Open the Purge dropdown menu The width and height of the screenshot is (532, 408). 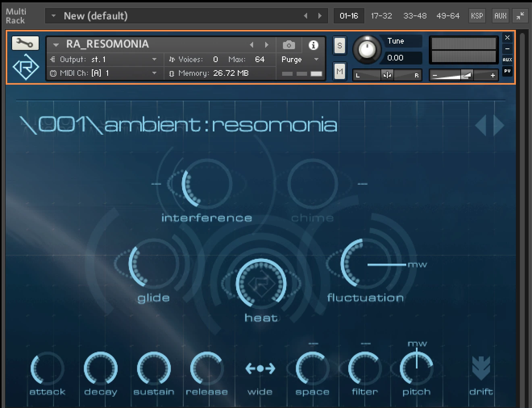tap(300, 59)
